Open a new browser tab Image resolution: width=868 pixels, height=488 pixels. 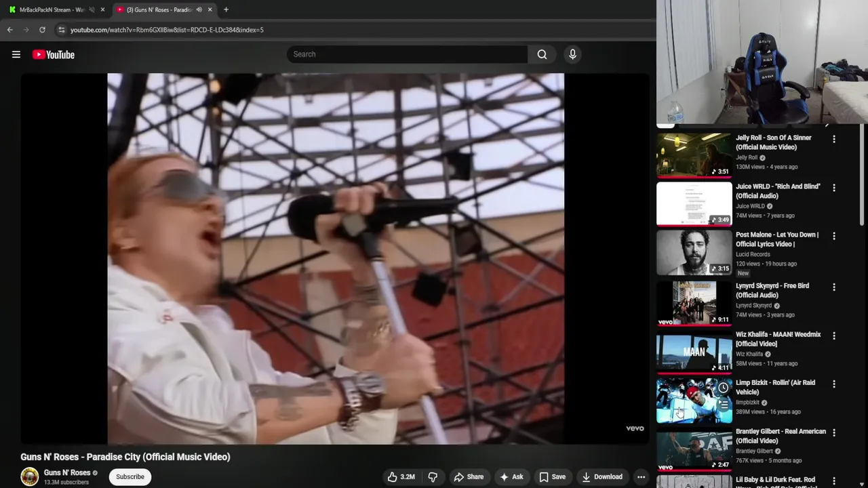coord(226,9)
